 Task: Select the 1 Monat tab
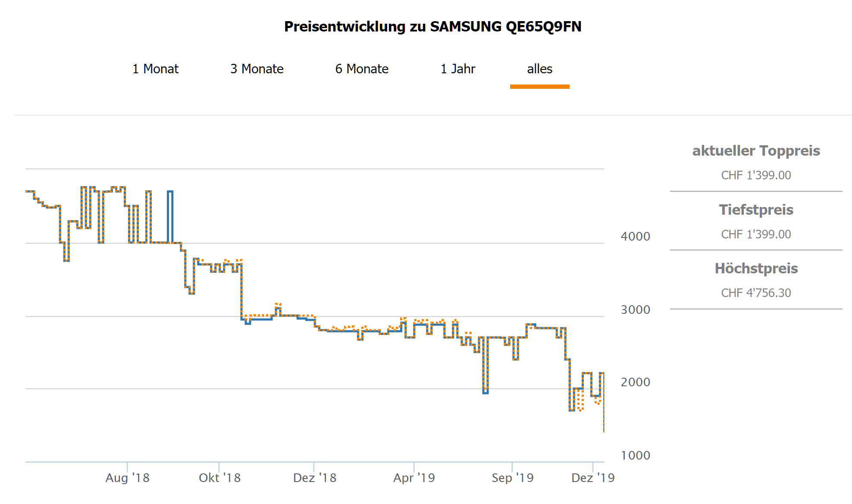tap(155, 69)
